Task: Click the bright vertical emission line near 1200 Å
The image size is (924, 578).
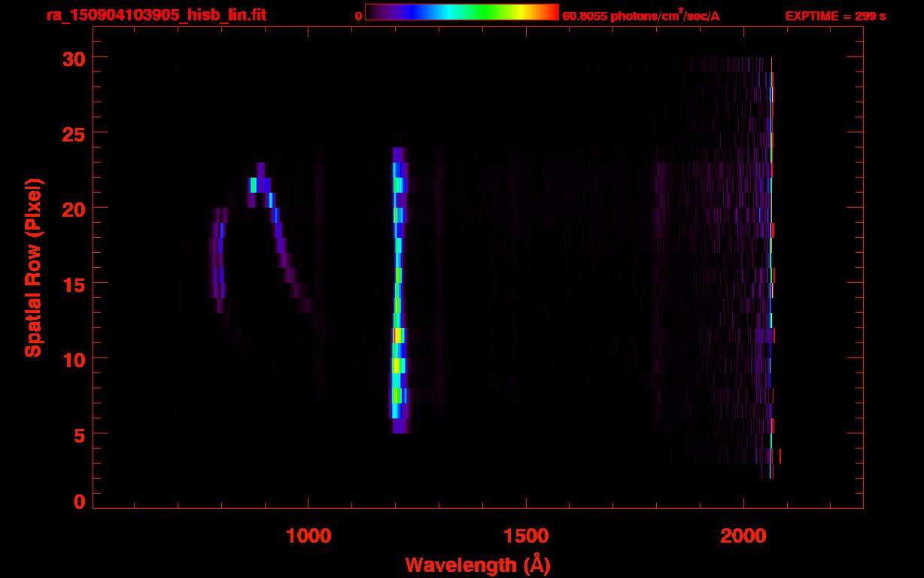Action: click(398, 290)
